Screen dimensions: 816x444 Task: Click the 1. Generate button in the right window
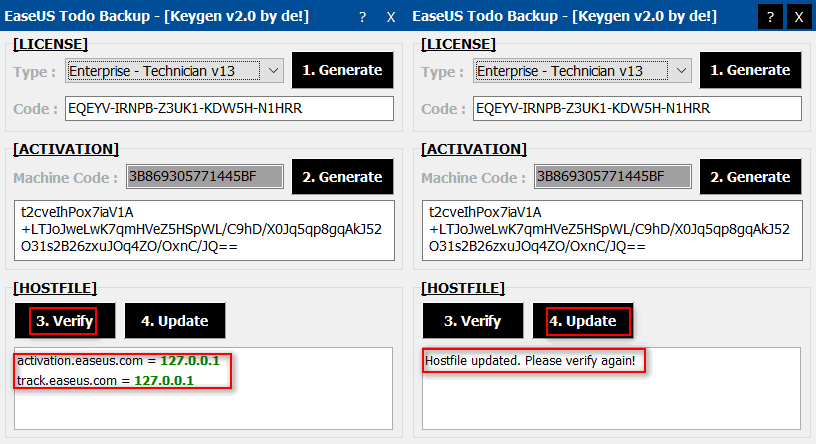750,70
